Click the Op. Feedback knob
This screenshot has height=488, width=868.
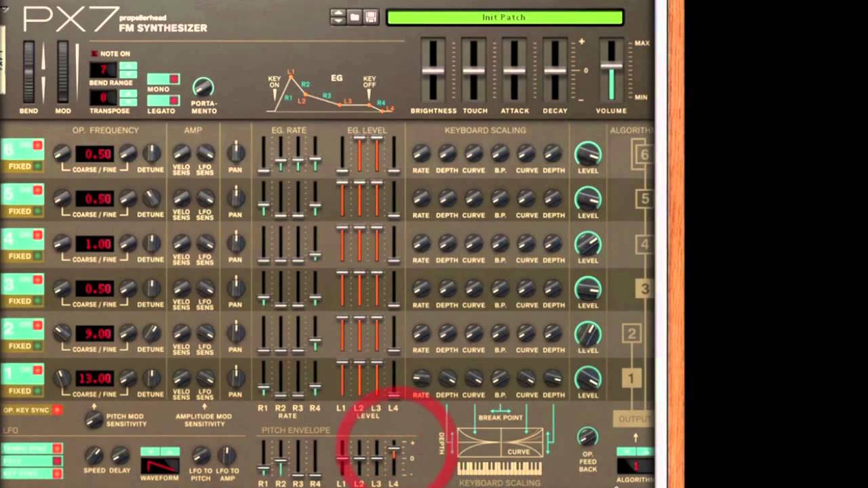click(587, 436)
